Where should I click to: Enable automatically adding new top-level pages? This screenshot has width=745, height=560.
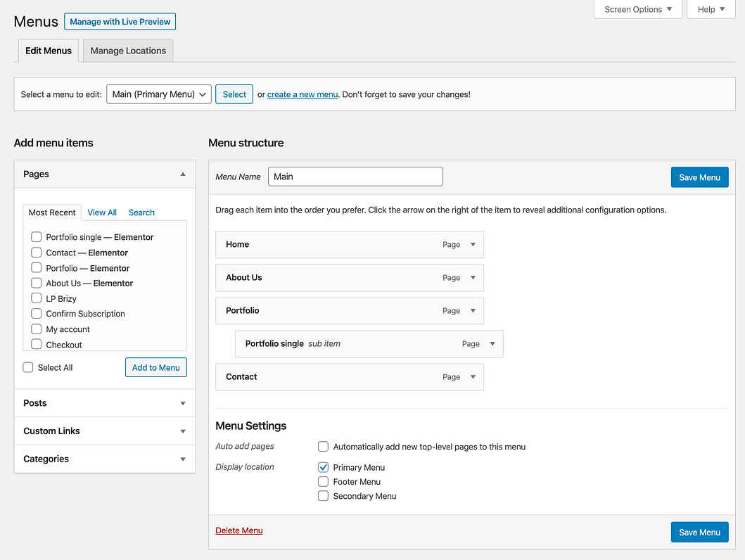pos(323,446)
